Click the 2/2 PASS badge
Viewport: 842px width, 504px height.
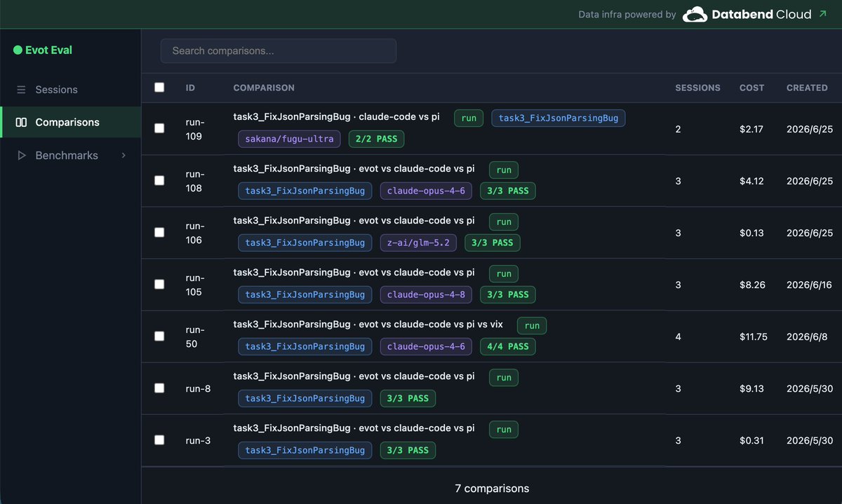pyautogui.click(x=376, y=139)
